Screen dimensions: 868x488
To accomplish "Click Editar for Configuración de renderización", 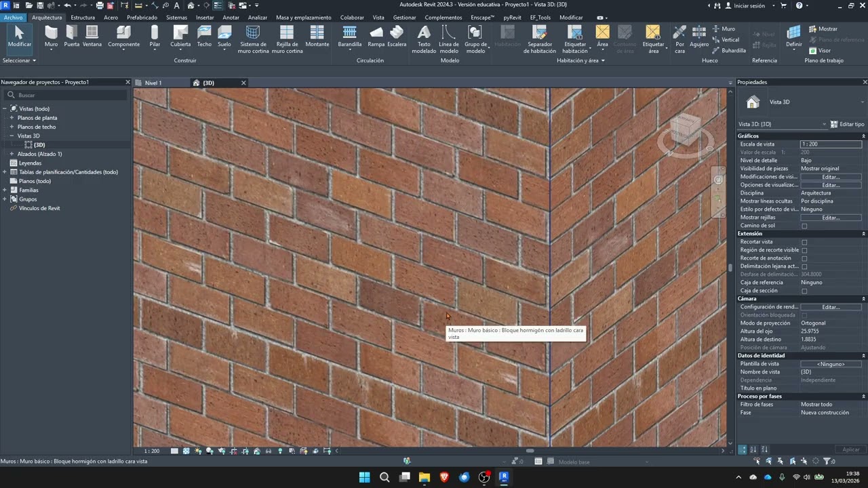I will tap(831, 307).
